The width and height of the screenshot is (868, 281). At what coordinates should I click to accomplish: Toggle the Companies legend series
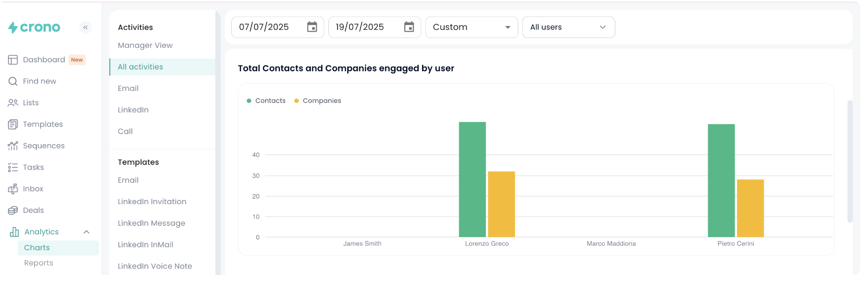[x=318, y=101]
